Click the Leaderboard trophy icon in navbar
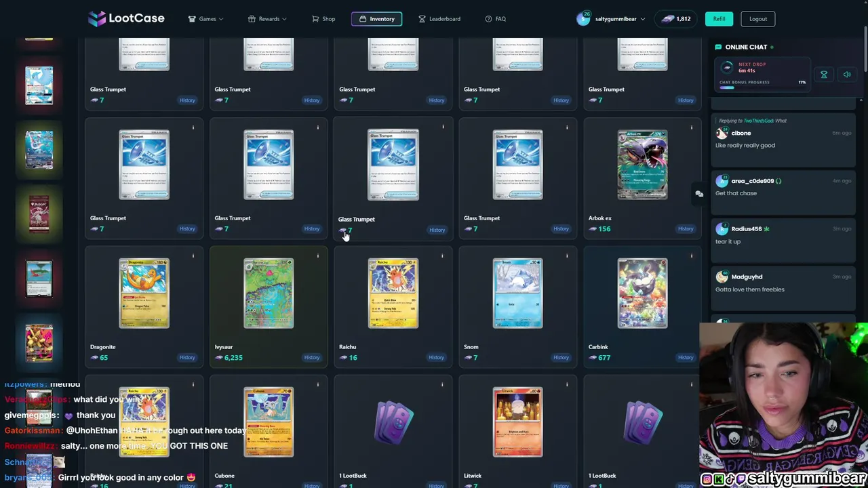Image resolution: width=868 pixels, height=488 pixels. (x=422, y=19)
